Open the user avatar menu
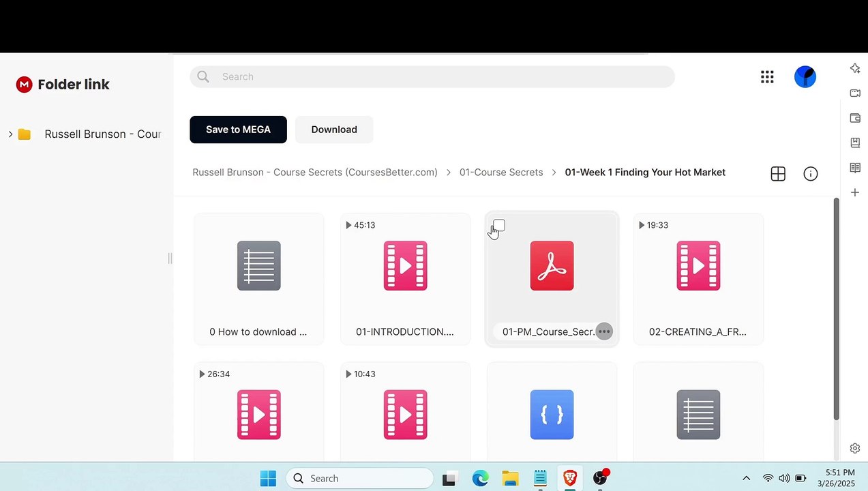Image resolution: width=868 pixels, height=491 pixels. [x=805, y=76]
